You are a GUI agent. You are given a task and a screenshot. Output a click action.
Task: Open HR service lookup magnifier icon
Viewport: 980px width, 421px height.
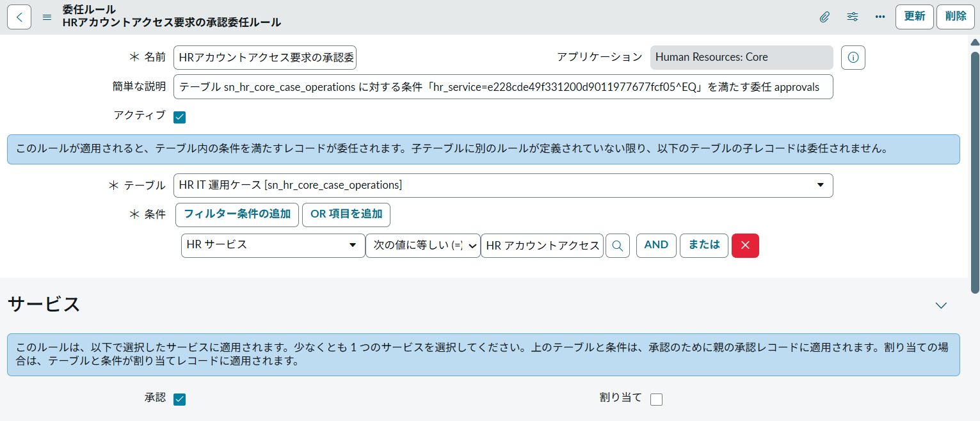point(617,246)
